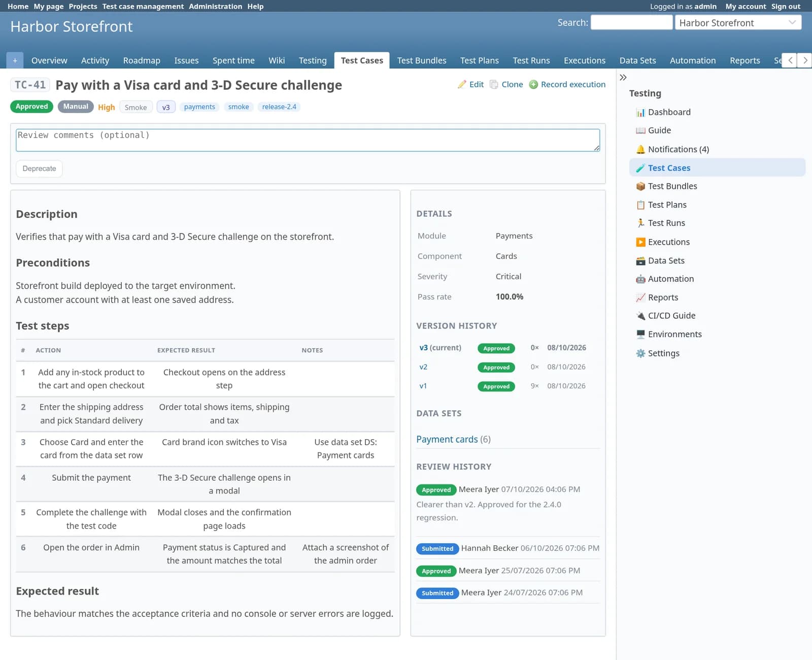Viewport: 812px width, 660px height.
Task: Switch to the Issues tab
Action: (186, 60)
